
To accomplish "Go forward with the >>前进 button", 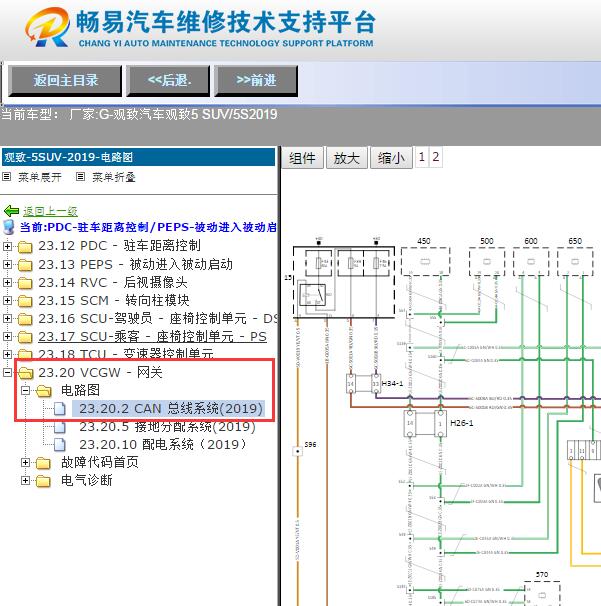I will pos(256,80).
